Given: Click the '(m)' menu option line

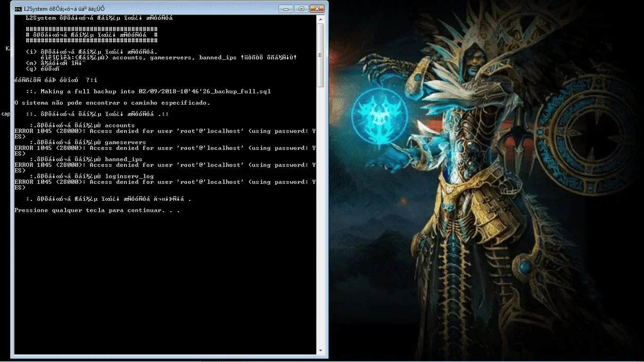Looking at the screenshot, I should pyautogui.click(x=56, y=63).
